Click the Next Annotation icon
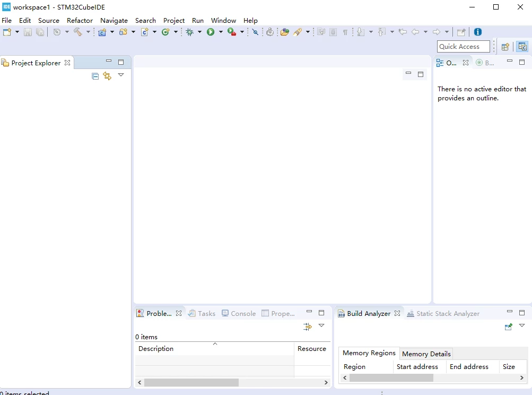532x395 pixels. (x=361, y=32)
